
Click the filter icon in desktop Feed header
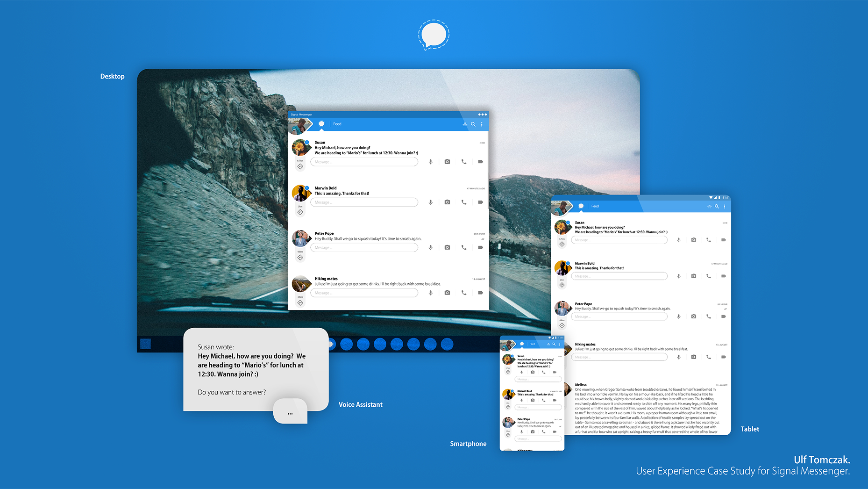465,124
